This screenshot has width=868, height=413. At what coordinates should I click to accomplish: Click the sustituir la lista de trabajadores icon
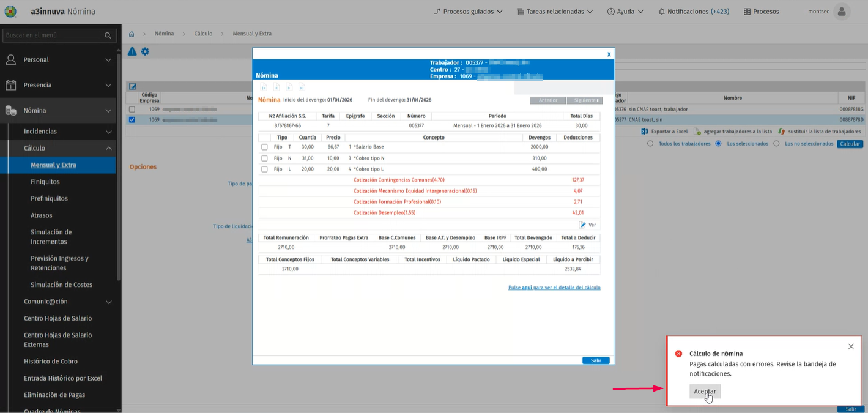pyautogui.click(x=781, y=132)
